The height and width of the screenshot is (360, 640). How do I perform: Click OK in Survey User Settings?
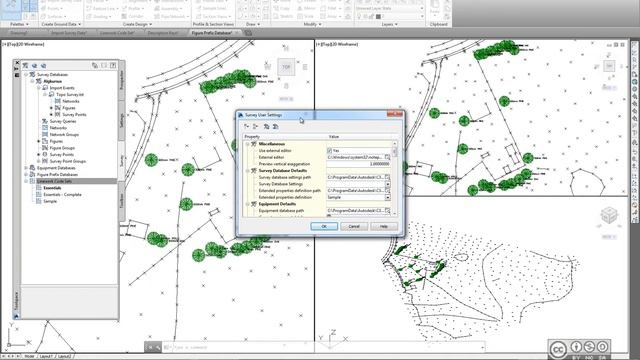click(324, 226)
